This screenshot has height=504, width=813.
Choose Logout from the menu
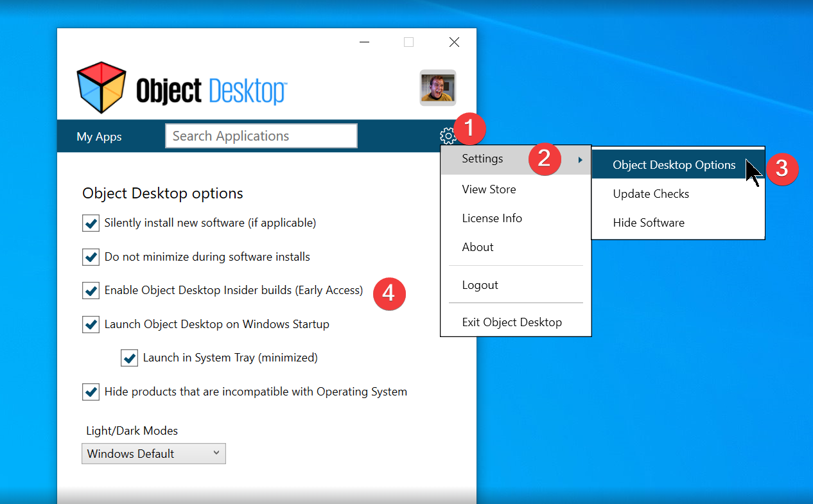pos(516,285)
